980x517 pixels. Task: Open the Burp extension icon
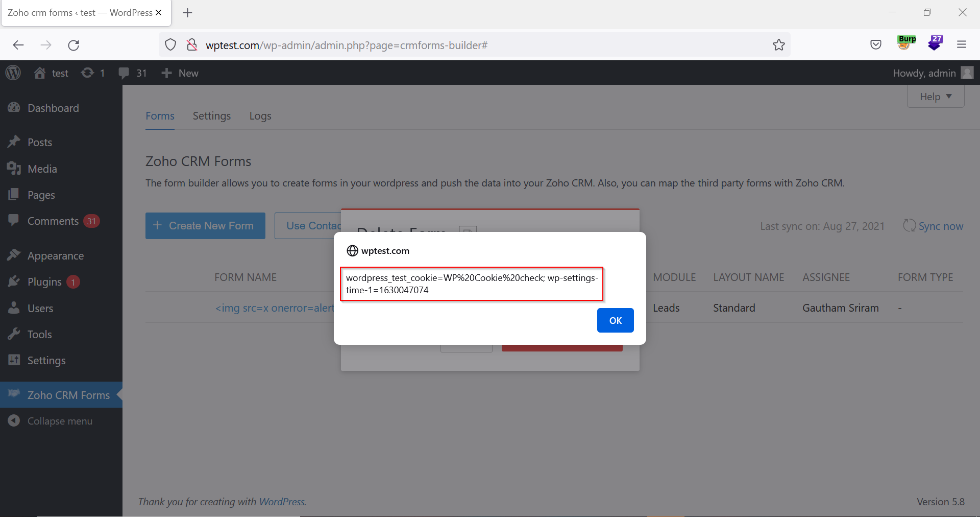[906, 43]
